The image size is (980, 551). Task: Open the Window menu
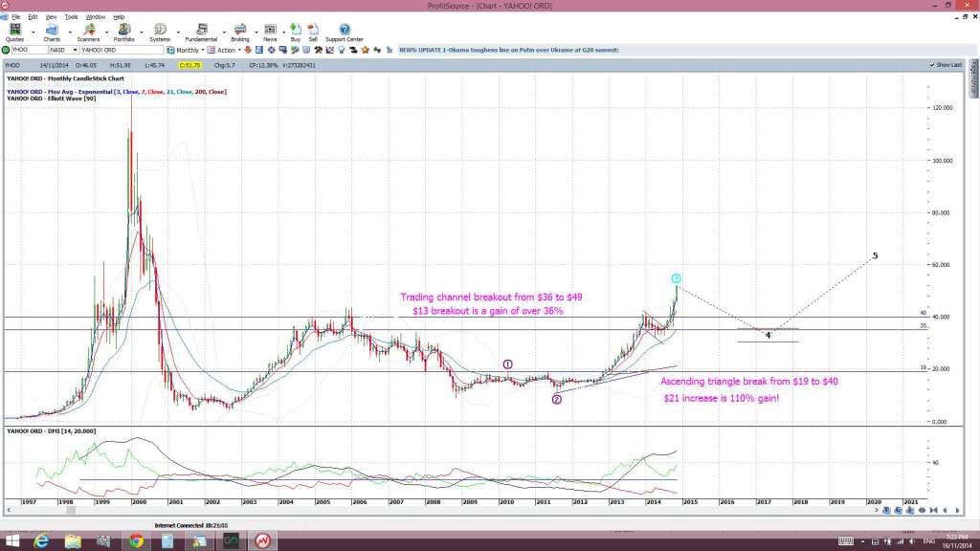tap(95, 17)
